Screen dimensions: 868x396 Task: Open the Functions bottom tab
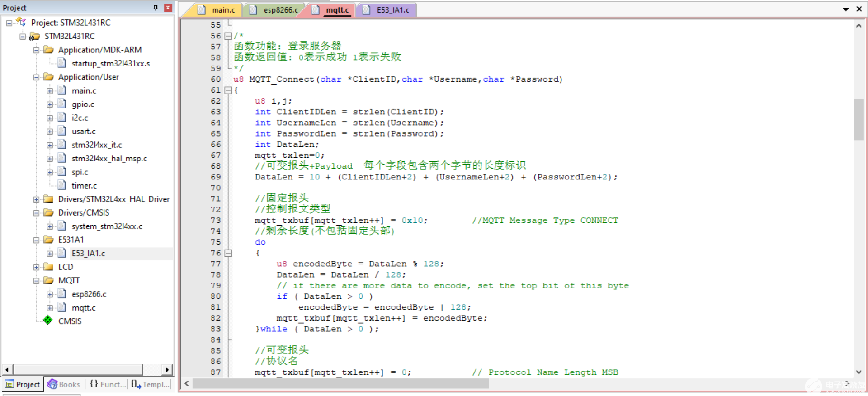click(108, 384)
